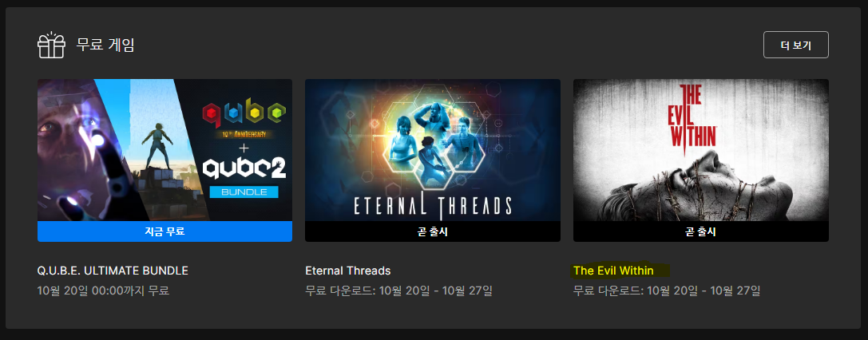The image size is (868, 340).
Task: Click the free download dates under The Evil Within
Action: point(667,291)
